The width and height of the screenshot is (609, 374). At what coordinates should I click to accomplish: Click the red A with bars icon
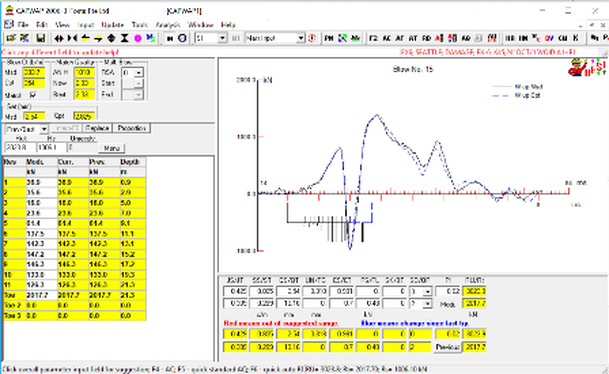439,38
